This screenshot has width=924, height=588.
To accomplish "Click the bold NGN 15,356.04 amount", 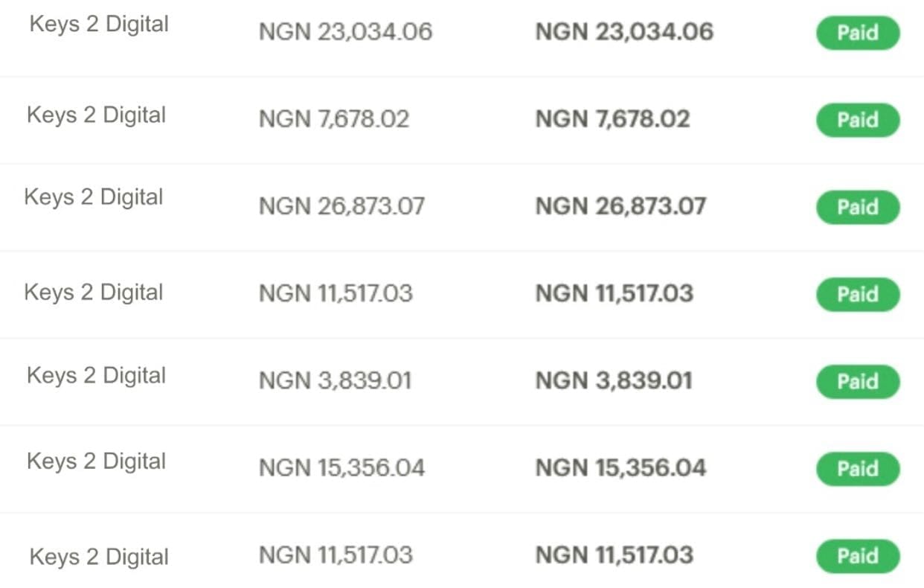I will (620, 467).
